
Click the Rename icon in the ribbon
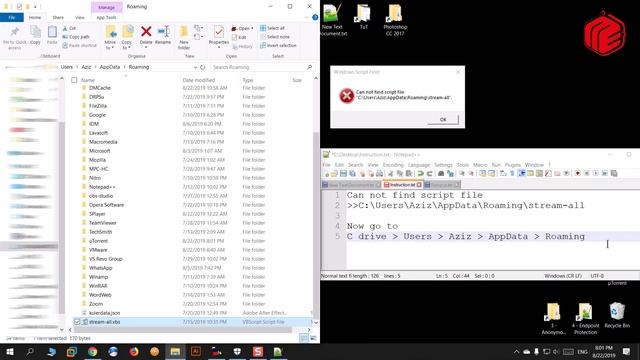point(163,31)
